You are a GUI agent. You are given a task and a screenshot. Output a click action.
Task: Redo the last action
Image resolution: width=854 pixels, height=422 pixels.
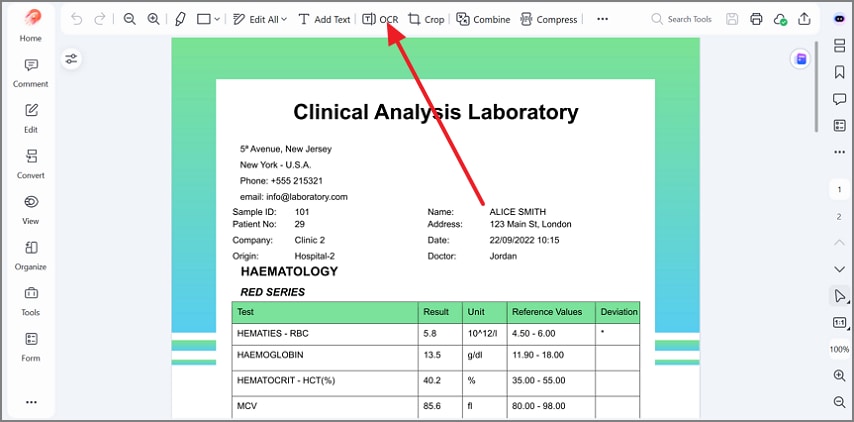100,19
